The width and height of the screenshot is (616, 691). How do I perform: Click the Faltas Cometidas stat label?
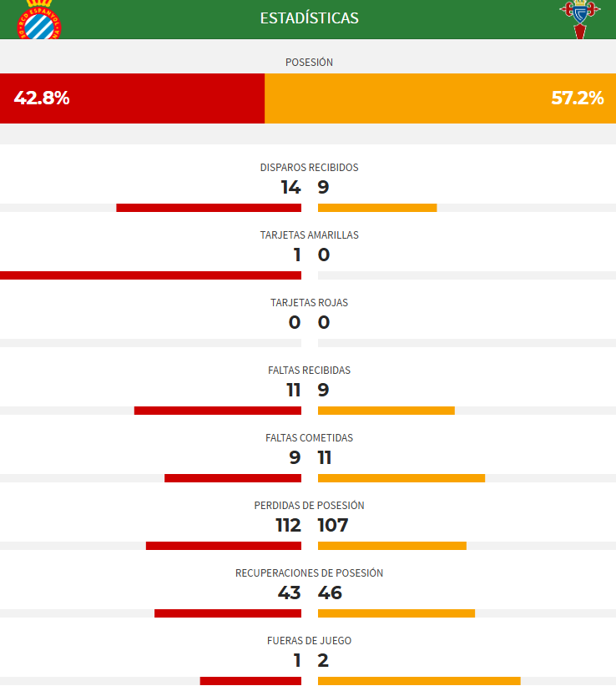tap(309, 437)
